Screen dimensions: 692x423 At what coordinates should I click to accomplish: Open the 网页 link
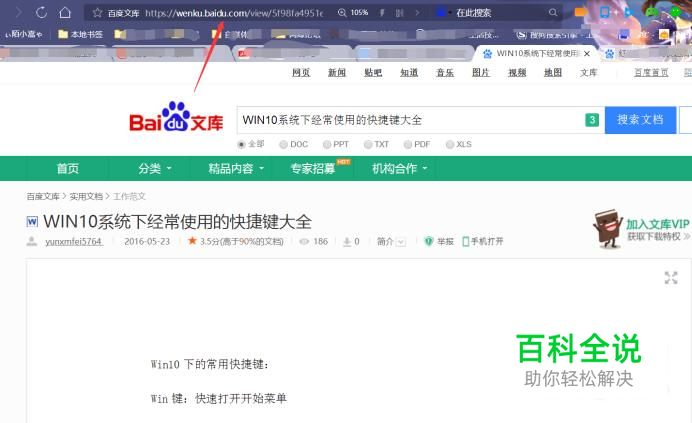coord(301,72)
